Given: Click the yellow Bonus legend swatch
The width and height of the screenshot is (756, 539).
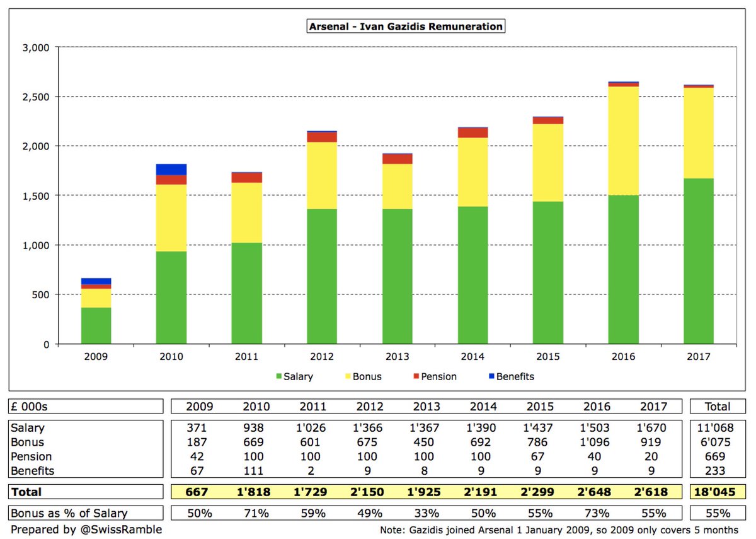Looking at the screenshot, I should pos(347,377).
